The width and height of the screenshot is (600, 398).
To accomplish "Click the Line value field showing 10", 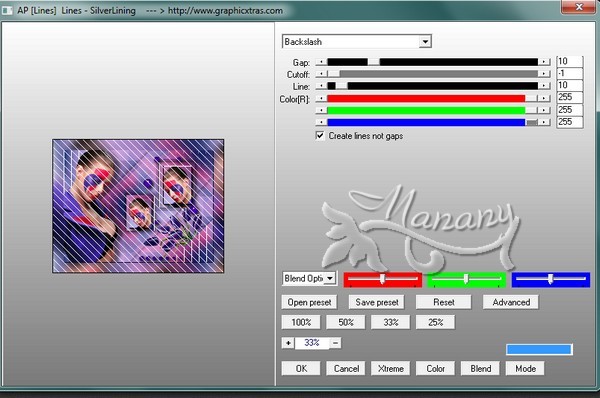I will point(569,85).
